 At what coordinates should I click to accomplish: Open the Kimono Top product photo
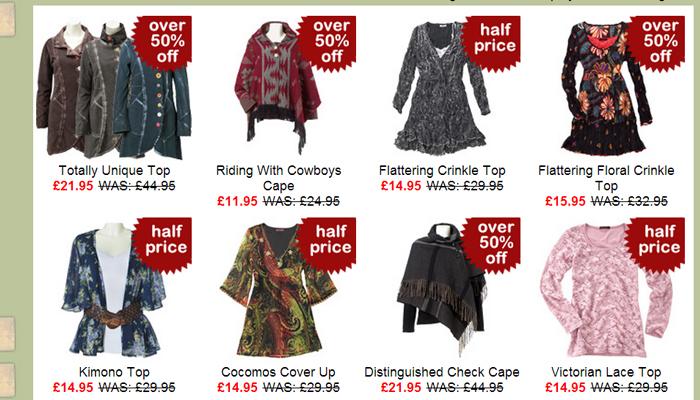(114, 289)
